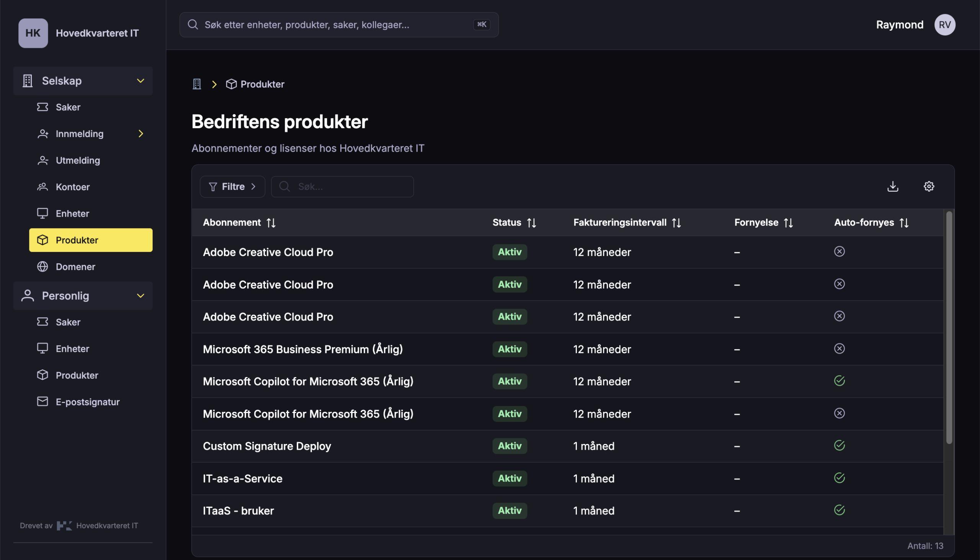Click auto-renew X icon for Microsoft 365 Business Premium
This screenshot has width=980, height=560.
click(839, 348)
